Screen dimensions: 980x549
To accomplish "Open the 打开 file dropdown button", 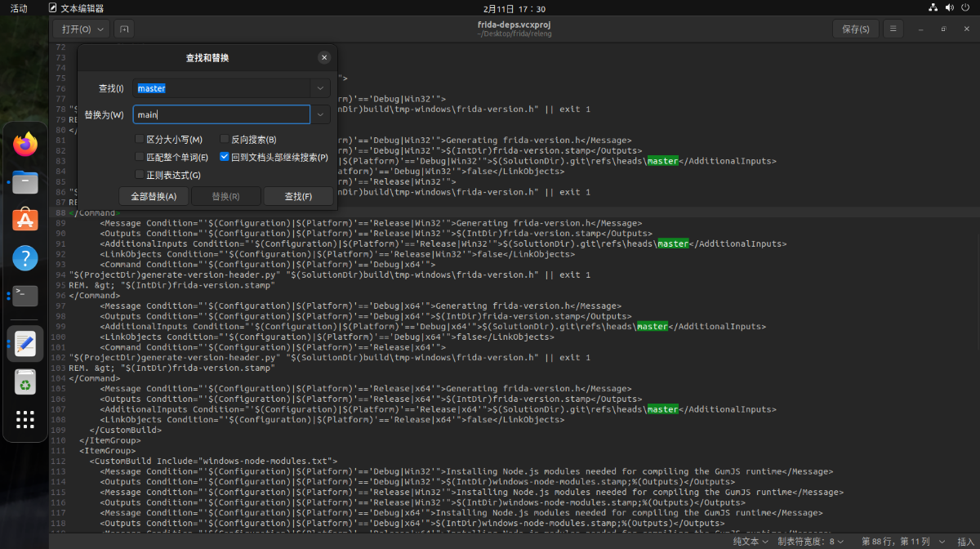I will pos(81,29).
